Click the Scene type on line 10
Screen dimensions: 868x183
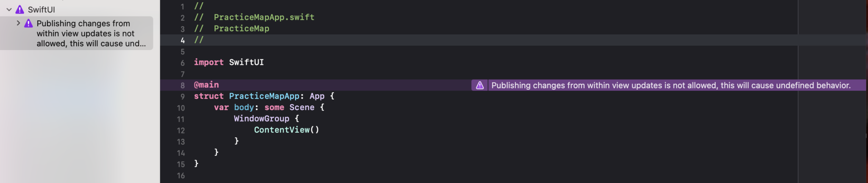tap(301, 108)
